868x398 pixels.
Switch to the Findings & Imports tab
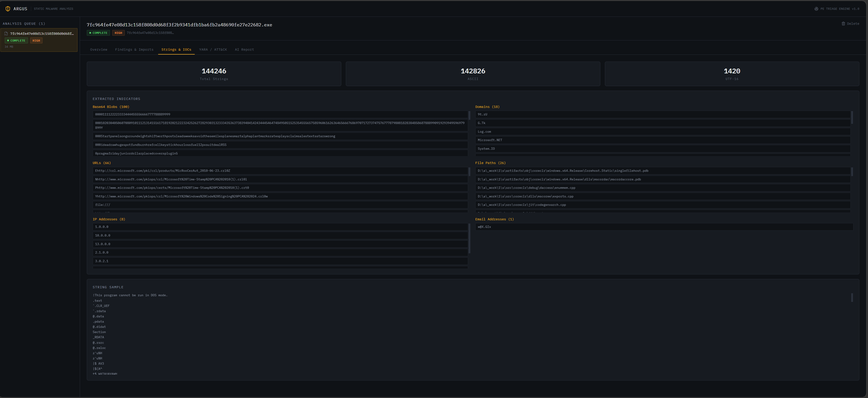pos(134,50)
